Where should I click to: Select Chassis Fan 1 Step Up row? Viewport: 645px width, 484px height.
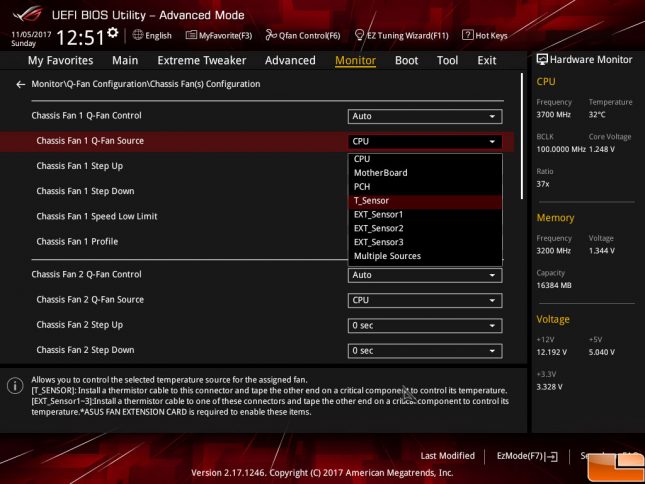point(174,166)
